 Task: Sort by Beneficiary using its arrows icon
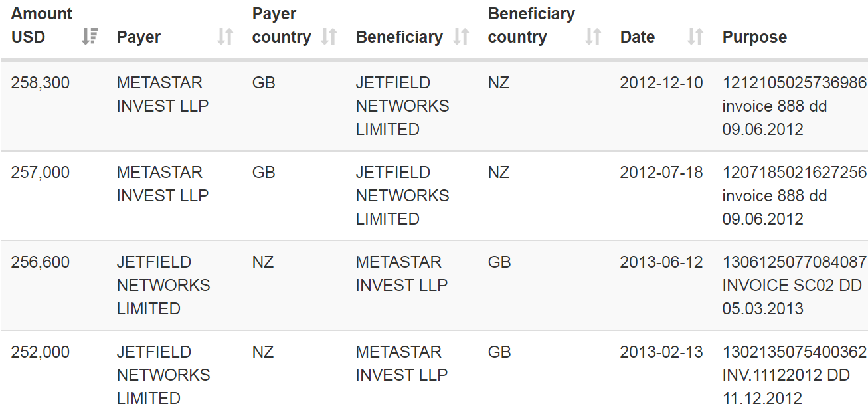tap(461, 37)
